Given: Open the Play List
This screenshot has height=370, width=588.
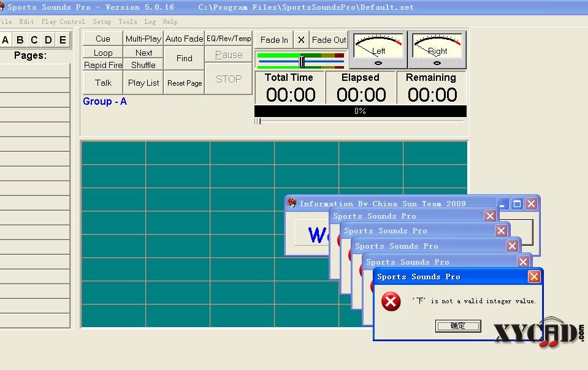Looking at the screenshot, I should click(x=143, y=83).
